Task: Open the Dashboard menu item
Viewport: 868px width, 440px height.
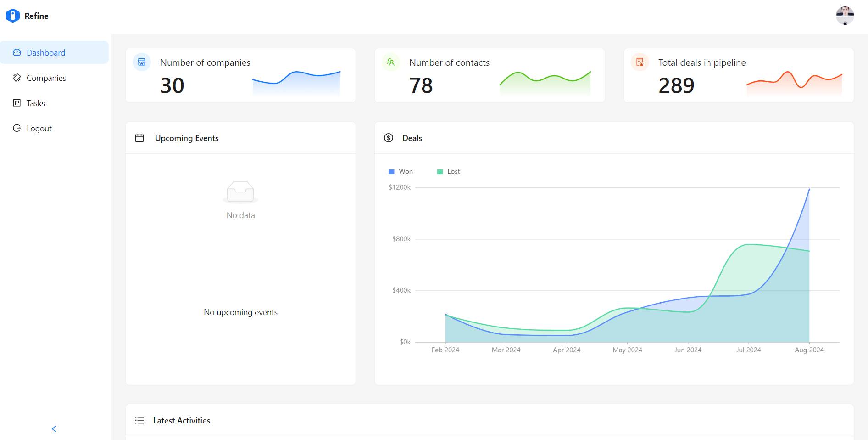Action: pyautogui.click(x=54, y=52)
